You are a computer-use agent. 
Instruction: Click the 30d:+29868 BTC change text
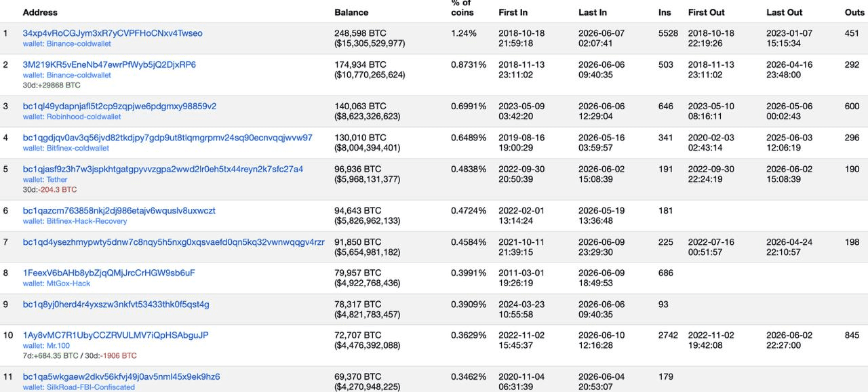click(x=52, y=85)
